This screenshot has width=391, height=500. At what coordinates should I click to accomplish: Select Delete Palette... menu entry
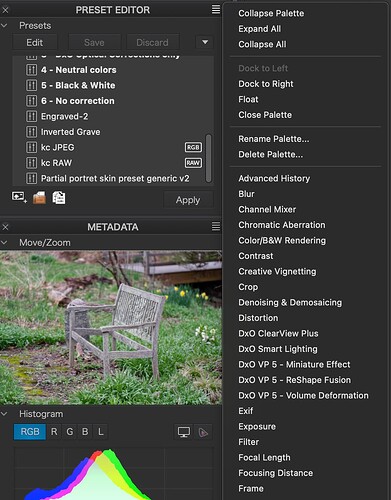[271, 154]
